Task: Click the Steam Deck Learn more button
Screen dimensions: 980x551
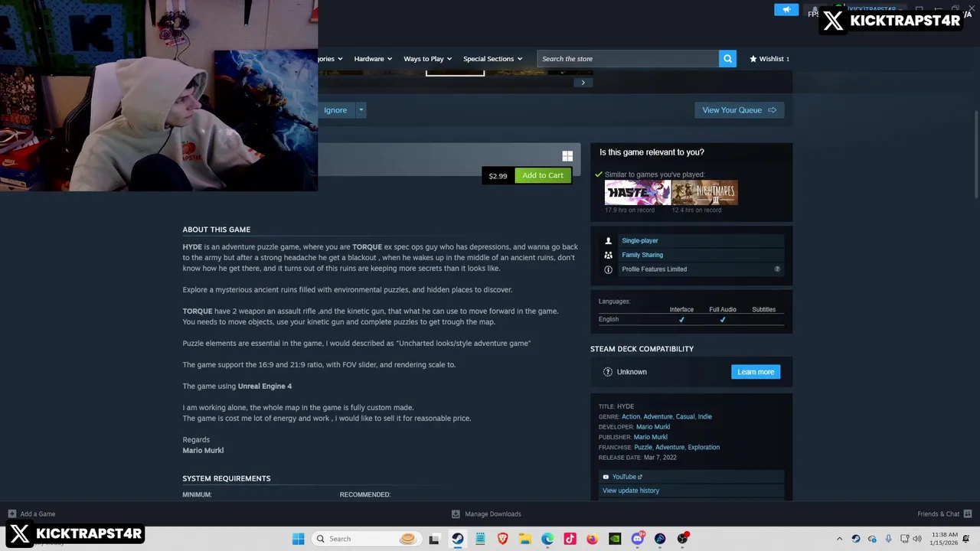Action: coord(756,372)
